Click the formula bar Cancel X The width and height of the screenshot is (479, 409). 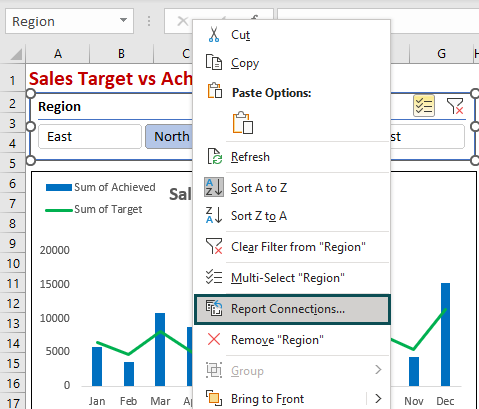182,21
